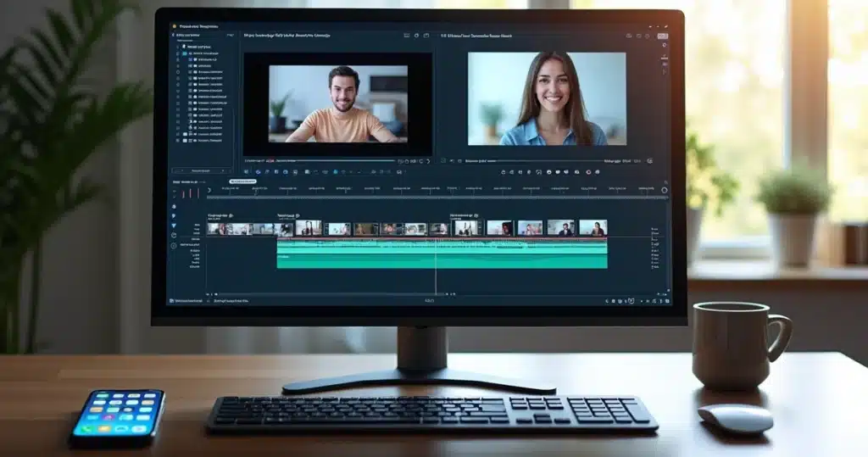Screen dimensions: 868x457
Task: Select the blue triangle tool in timeline sidebar
Action: pos(174,226)
